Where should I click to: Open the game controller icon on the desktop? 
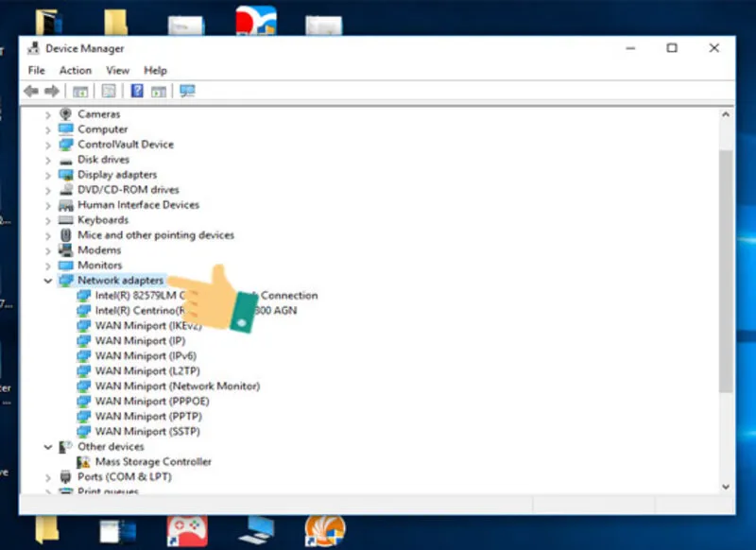(x=187, y=531)
